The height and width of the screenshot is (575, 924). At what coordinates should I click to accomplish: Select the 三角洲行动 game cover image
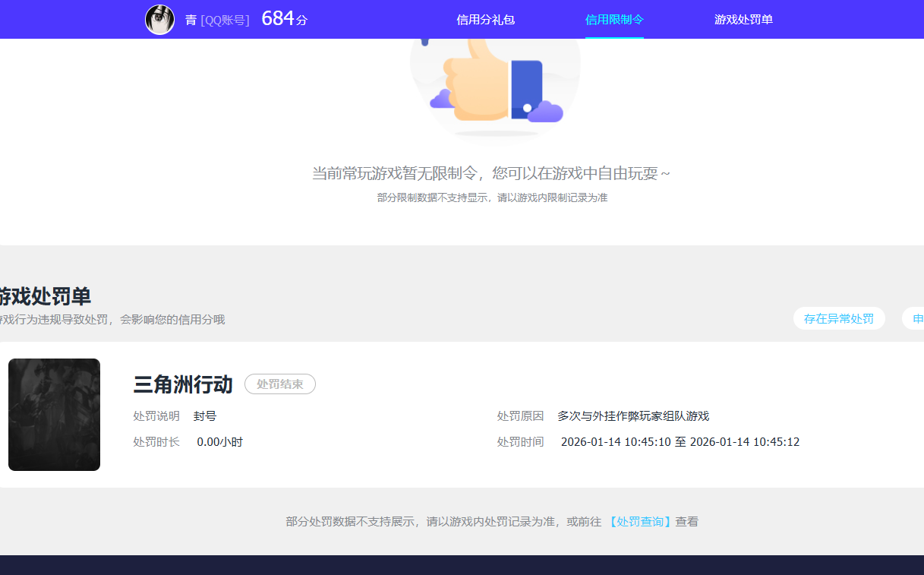coord(54,414)
